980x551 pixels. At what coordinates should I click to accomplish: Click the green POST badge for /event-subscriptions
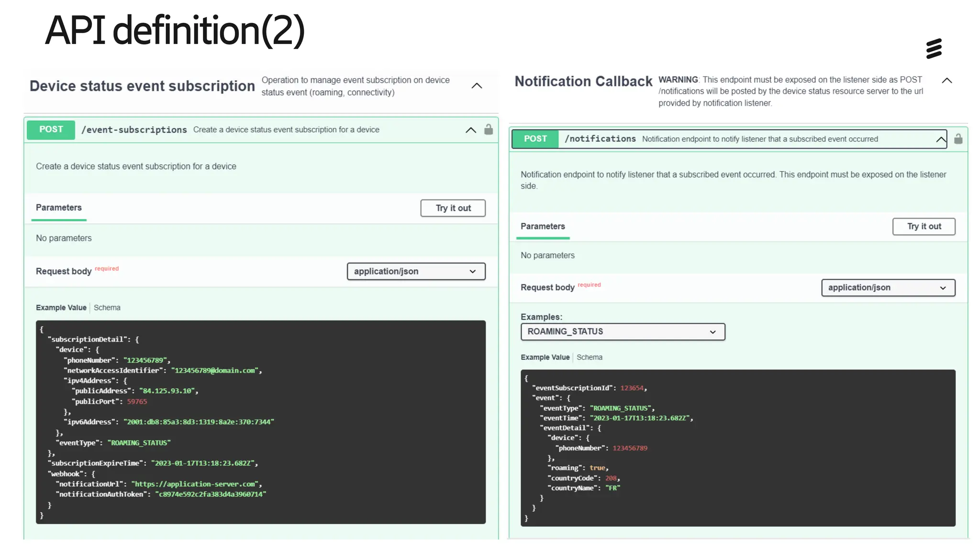click(51, 130)
